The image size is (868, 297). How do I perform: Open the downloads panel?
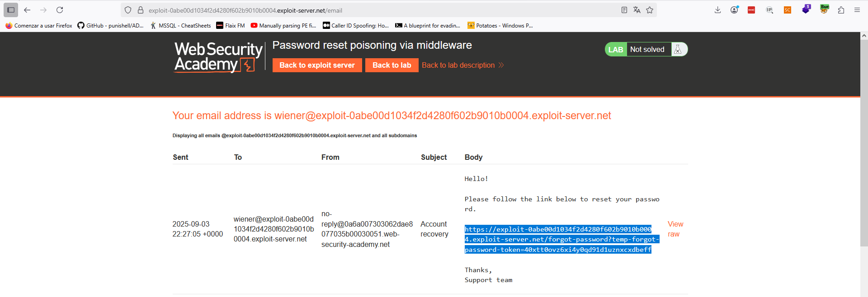(x=717, y=10)
